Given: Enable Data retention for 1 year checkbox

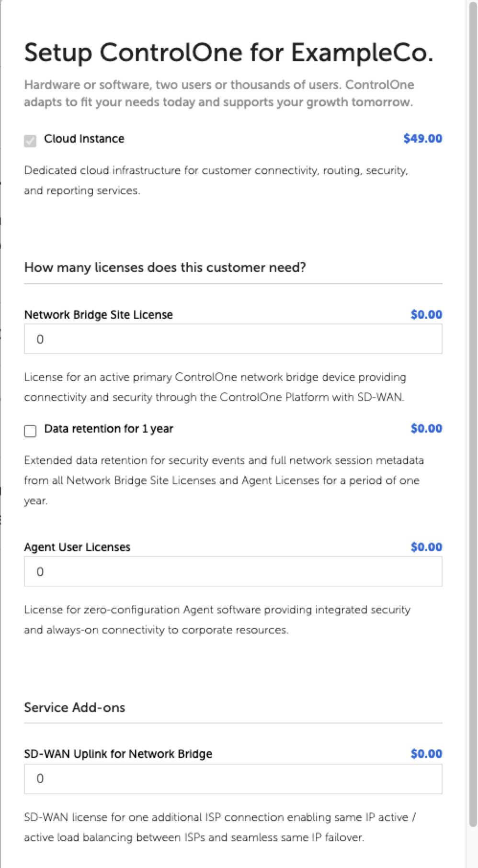Looking at the screenshot, I should click(x=30, y=431).
